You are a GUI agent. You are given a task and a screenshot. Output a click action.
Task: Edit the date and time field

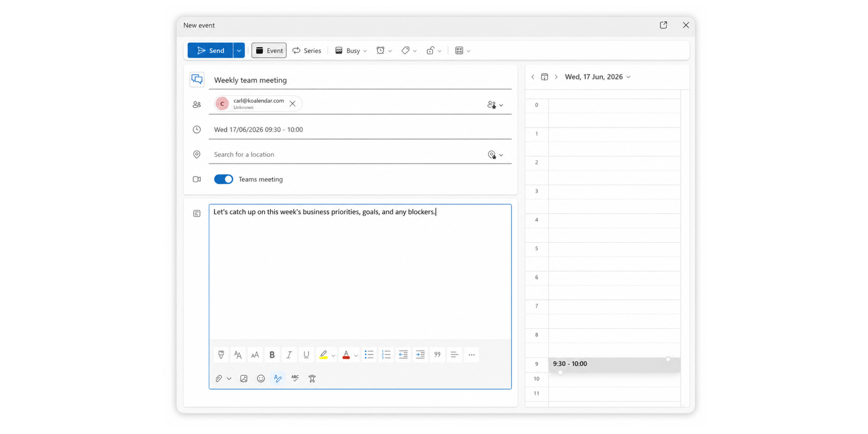(x=360, y=129)
